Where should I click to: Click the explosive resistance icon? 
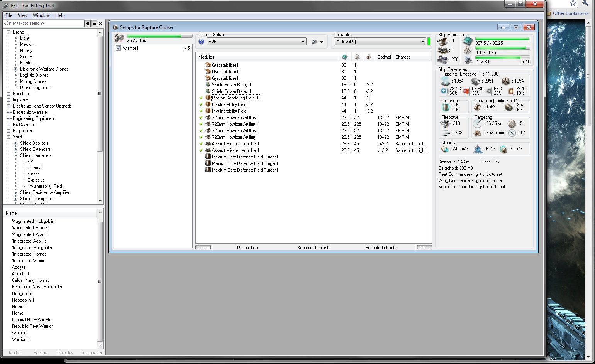click(x=511, y=91)
